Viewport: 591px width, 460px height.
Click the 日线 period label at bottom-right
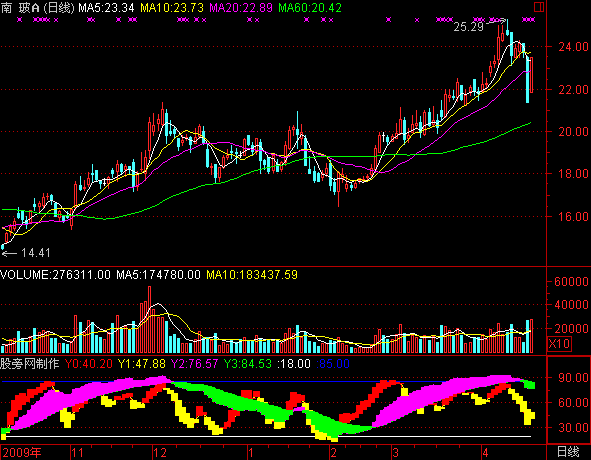[x=568, y=452]
